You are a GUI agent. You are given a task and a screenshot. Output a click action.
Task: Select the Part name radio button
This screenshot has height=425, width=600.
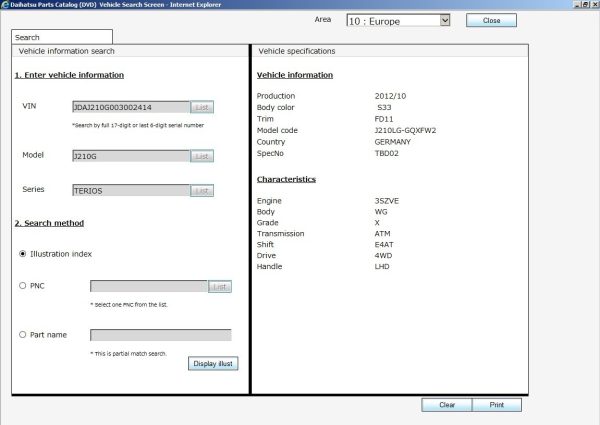[23, 334]
